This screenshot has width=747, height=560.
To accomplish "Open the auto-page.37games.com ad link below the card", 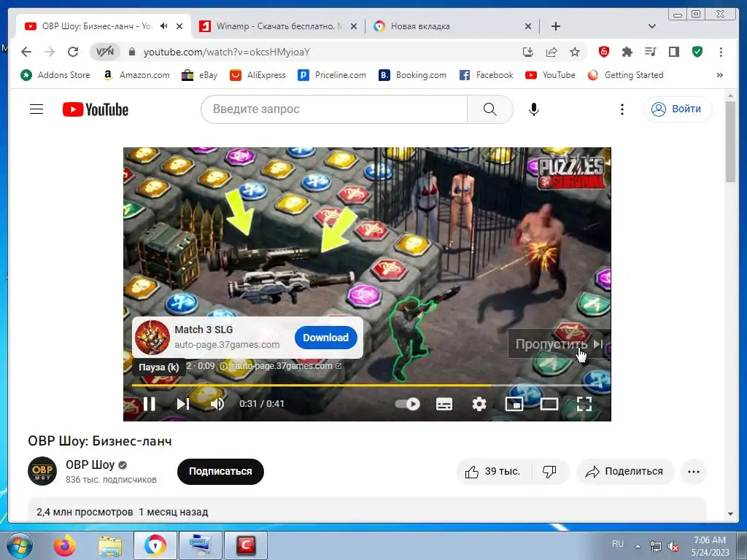I will pos(288,366).
